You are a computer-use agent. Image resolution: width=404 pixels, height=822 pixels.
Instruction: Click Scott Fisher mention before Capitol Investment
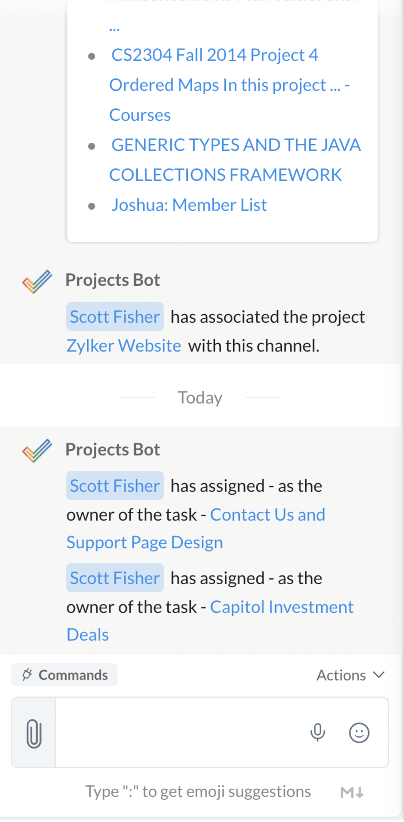115,578
